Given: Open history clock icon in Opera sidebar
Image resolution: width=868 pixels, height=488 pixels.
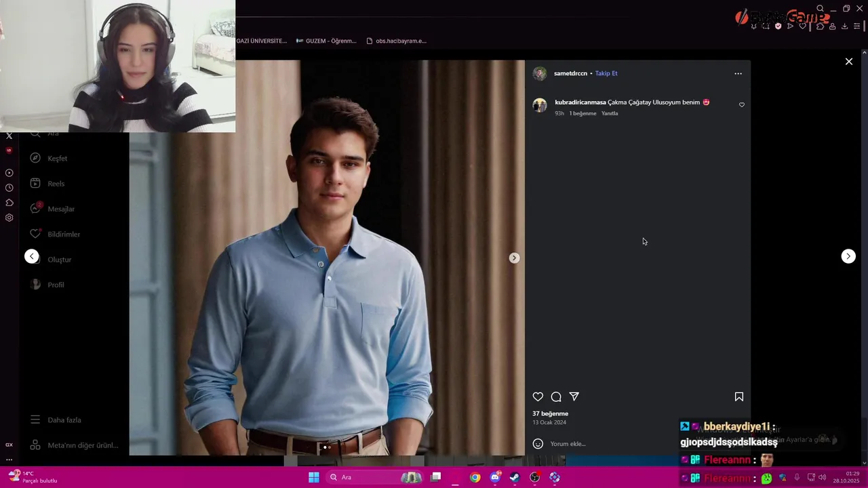Looking at the screenshot, I should point(9,188).
